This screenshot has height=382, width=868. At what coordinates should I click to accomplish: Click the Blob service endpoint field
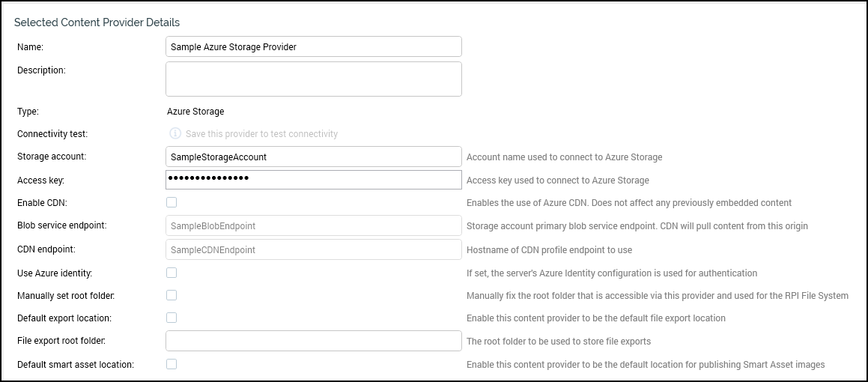coord(313,225)
